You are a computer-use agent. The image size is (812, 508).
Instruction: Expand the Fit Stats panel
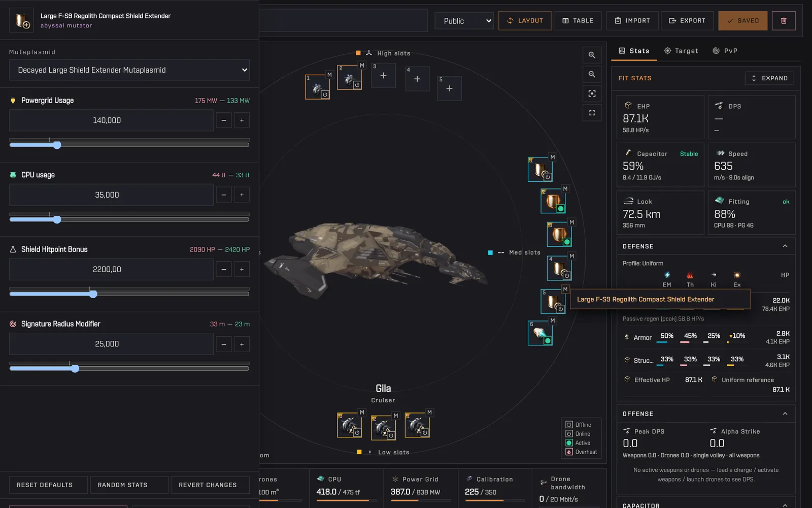point(769,78)
